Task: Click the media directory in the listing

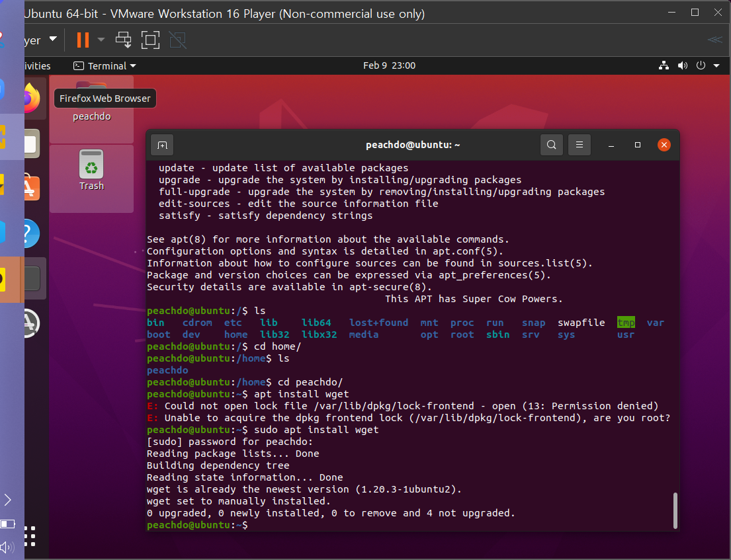Action: click(x=364, y=335)
